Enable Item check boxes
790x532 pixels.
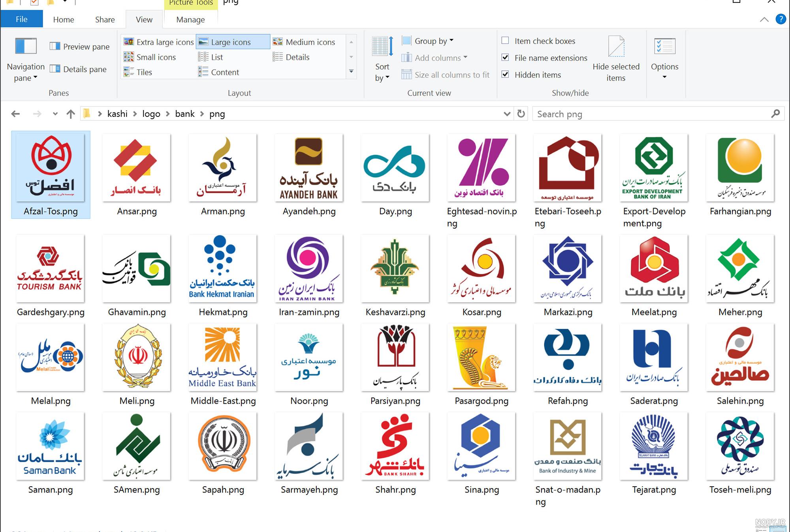click(x=505, y=41)
